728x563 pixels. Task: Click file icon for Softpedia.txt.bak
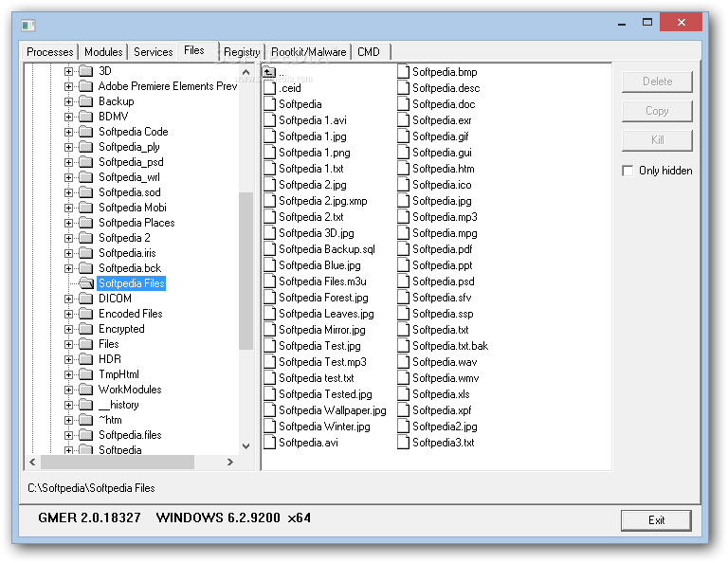coord(404,346)
